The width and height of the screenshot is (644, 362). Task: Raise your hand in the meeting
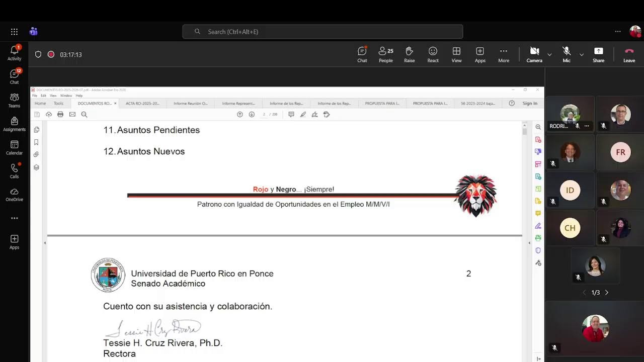[x=410, y=54]
